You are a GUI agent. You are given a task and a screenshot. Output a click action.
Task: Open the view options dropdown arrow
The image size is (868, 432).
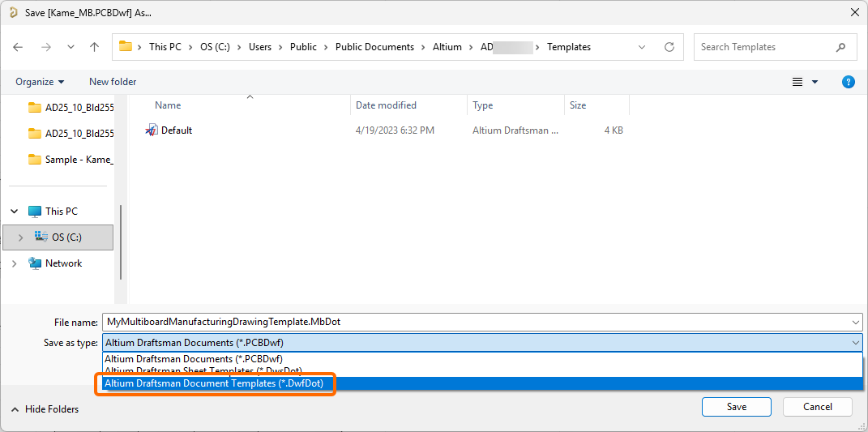(x=815, y=82)
